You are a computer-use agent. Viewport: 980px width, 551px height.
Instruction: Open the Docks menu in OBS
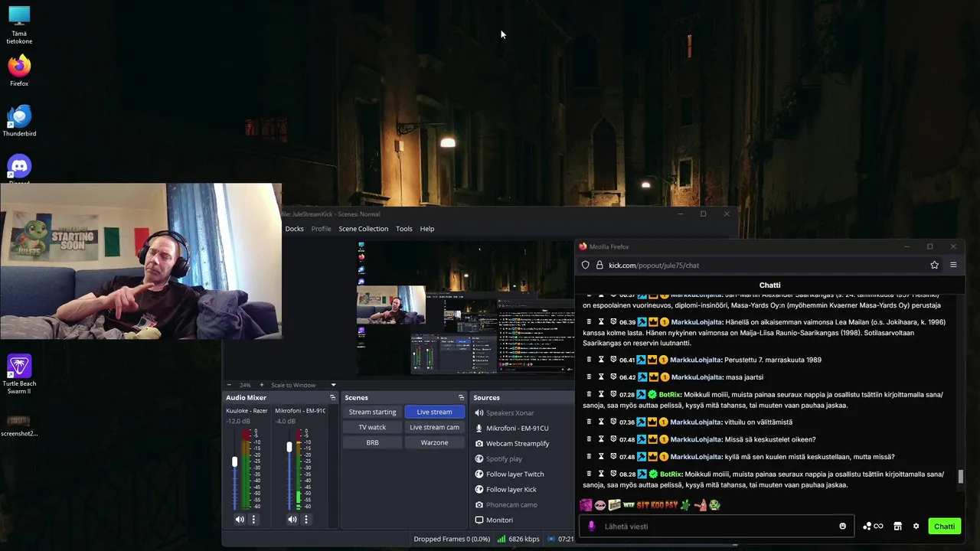tap(294, 229)
